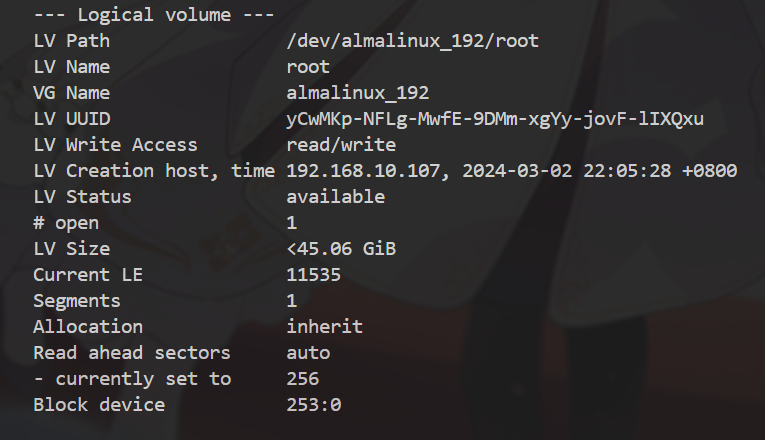Image resolution: width=765 pixels, height=440 pixels.
Task: Click the Read ahead sectors value auto
Action: [x=308, y=353]
